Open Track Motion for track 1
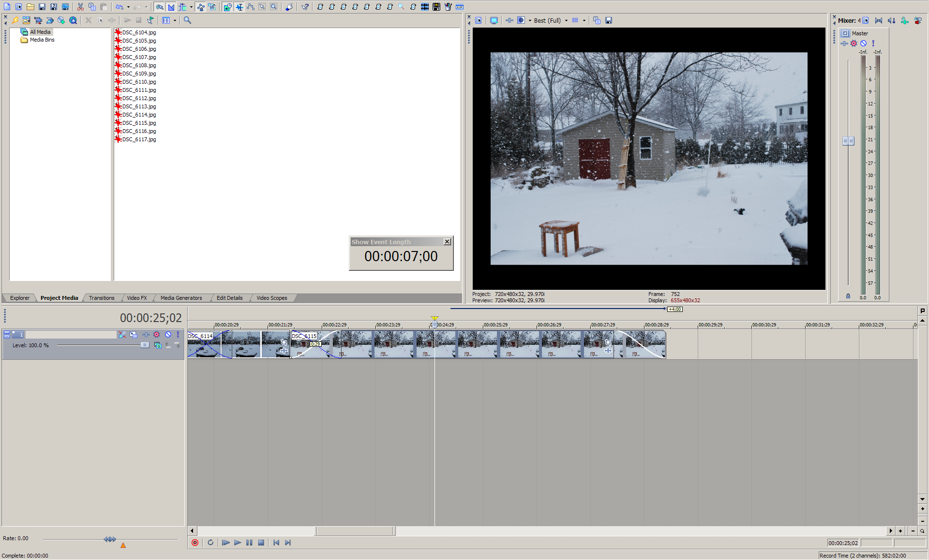 (x=134, y=334)
